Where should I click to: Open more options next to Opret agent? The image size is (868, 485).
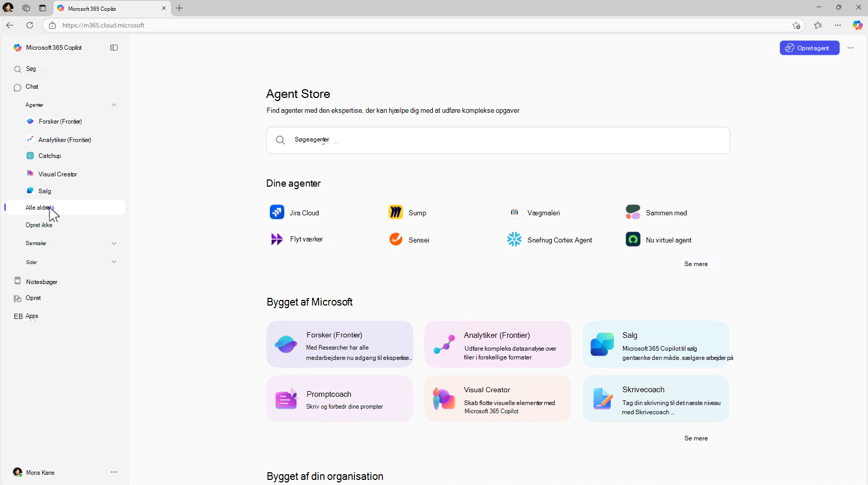click(x=851, y=48)
